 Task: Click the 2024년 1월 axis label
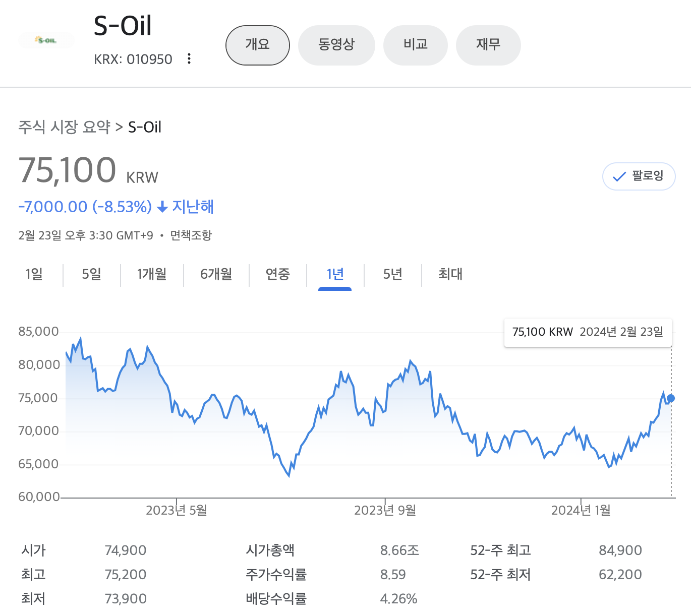click(581, 511)
